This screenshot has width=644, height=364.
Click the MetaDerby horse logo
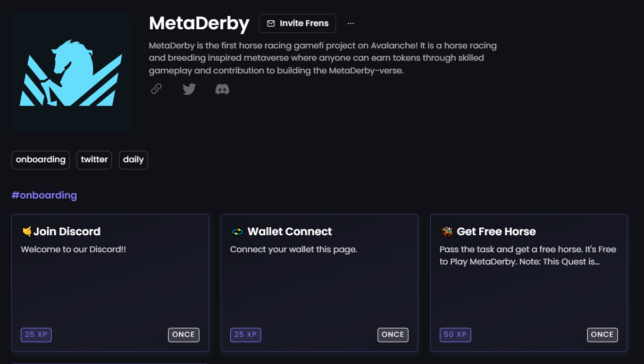(x=71, y=72)
